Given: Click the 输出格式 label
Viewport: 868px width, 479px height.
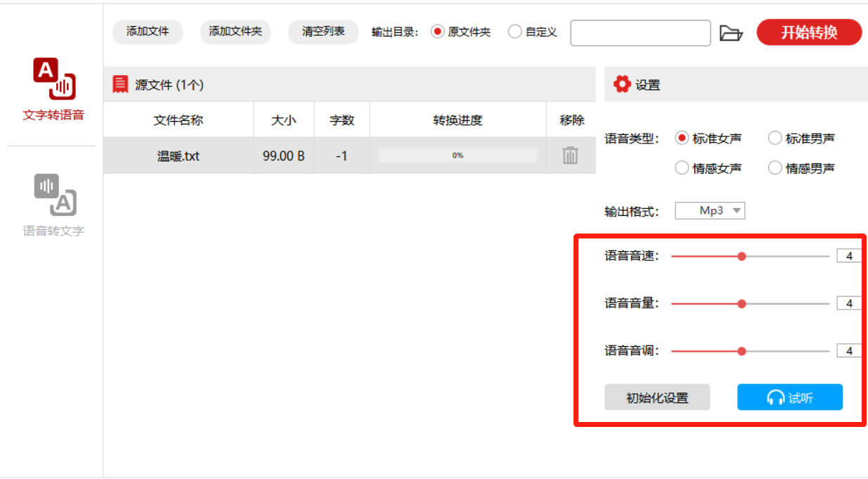Looking at the screenshot, I should pyautogui.click(x=632, y=211).
